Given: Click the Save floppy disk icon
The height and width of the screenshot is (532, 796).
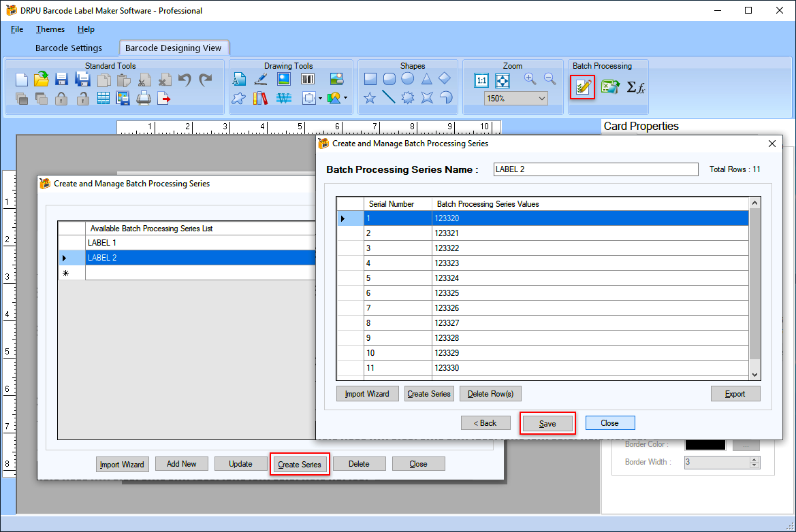Looking at the screenshot, I should 61,80.
